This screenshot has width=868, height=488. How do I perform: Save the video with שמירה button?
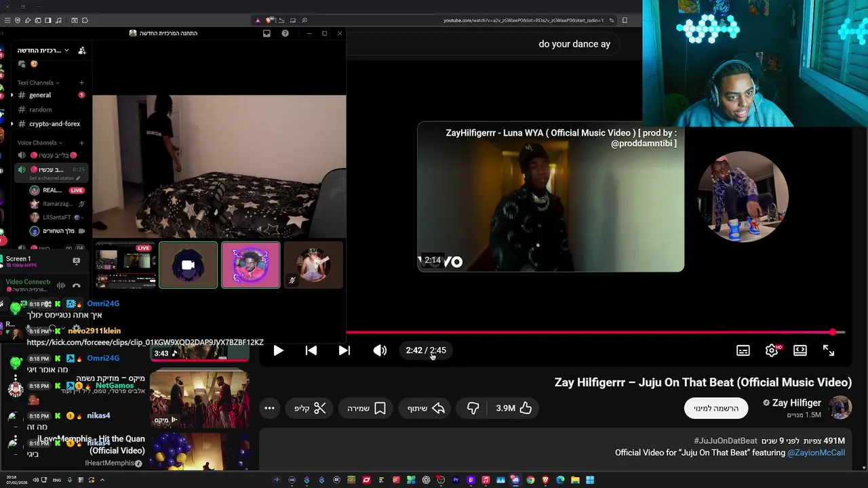point(366,408)
